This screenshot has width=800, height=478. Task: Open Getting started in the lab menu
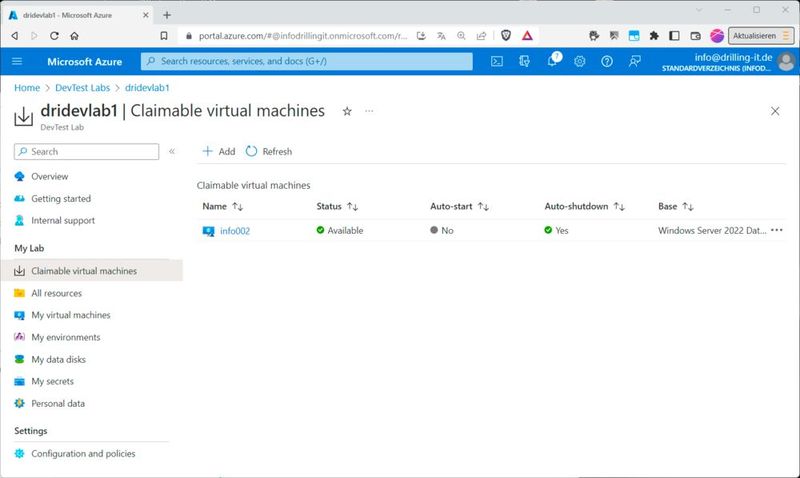61,198
